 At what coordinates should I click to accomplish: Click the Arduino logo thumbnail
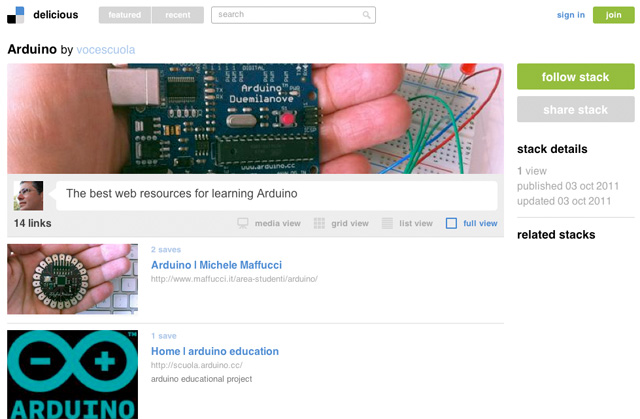tap(72, 374)
